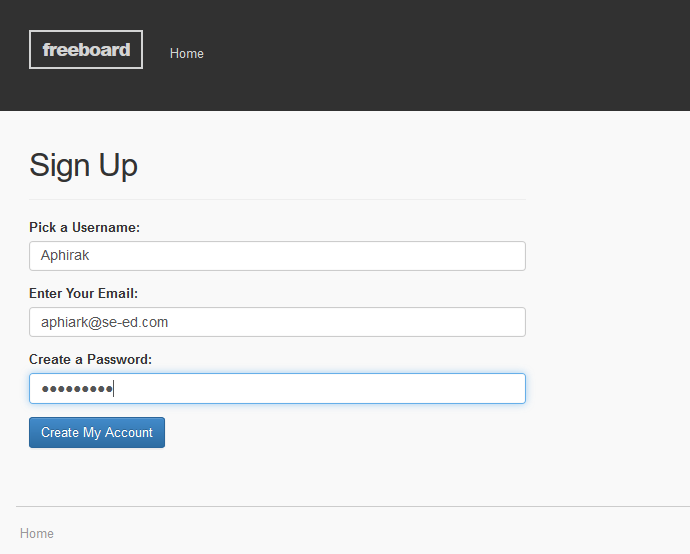Screen dimensions: 690x554
Task: Click the "Pick a Username:" label
Action: tap(84, 228)
